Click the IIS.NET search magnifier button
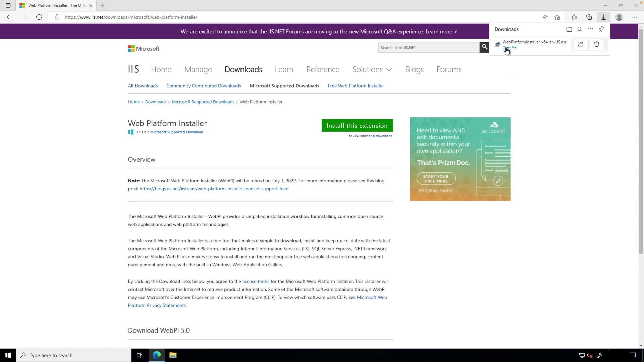 click(x=484, y=47)
